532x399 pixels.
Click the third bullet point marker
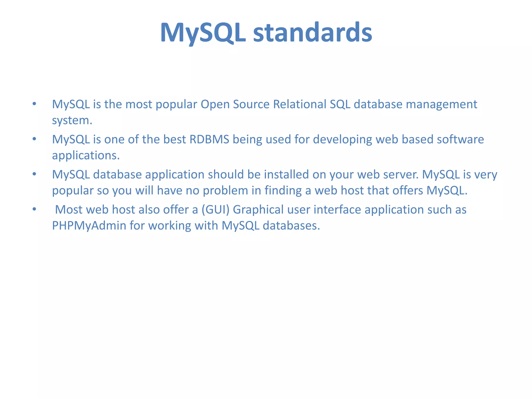(34, 174)
